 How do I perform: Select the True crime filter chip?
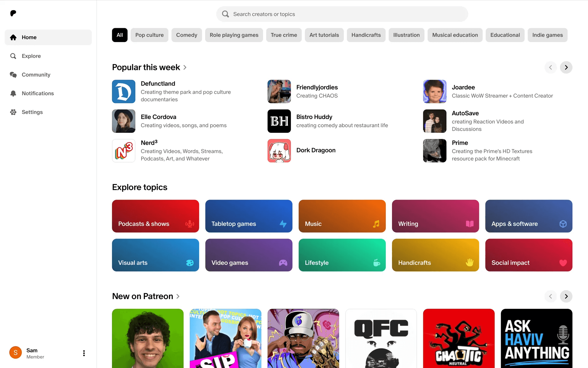tap(284, 35)
